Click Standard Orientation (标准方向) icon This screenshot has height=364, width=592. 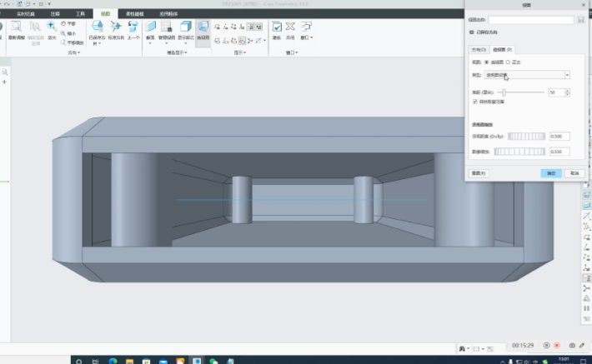pos(116,27)
